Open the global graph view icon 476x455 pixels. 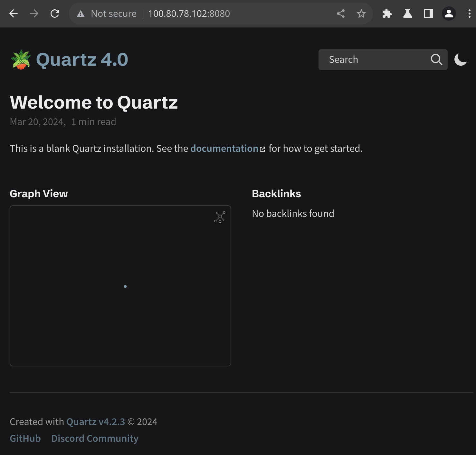[x=220, y=217]
